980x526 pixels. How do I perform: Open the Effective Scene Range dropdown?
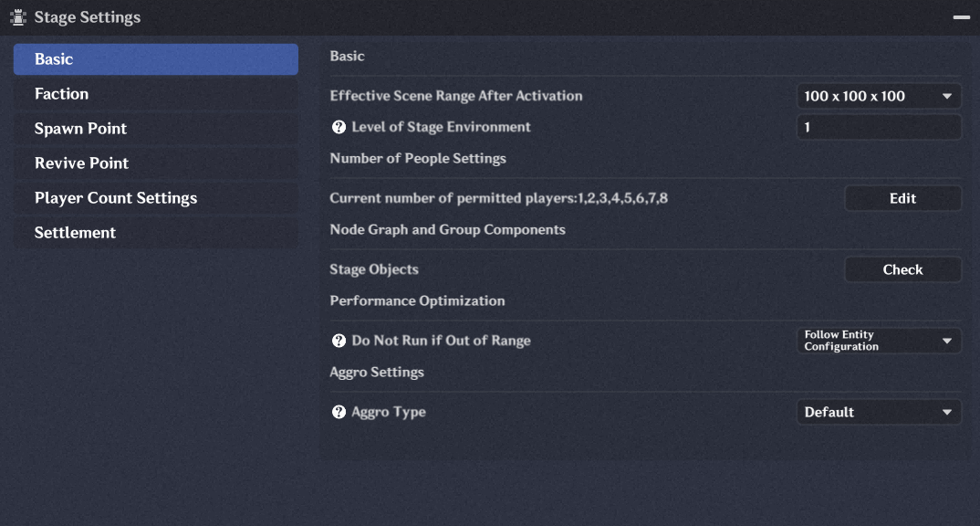pos(879,96)
